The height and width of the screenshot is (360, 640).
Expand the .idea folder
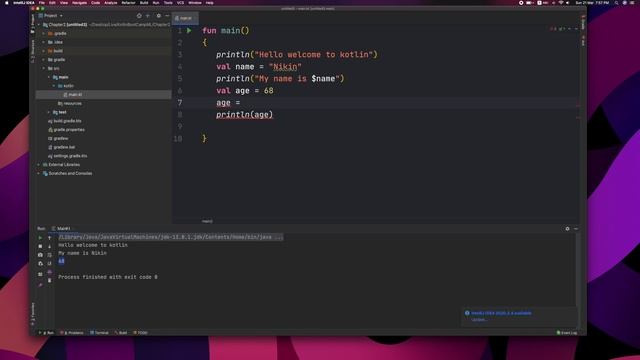pos(44,42)
